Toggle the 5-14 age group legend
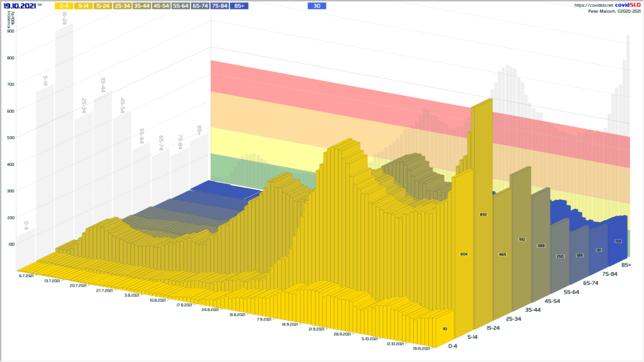Viewport: 644px width, 362px height. click(x=84, y=6)
